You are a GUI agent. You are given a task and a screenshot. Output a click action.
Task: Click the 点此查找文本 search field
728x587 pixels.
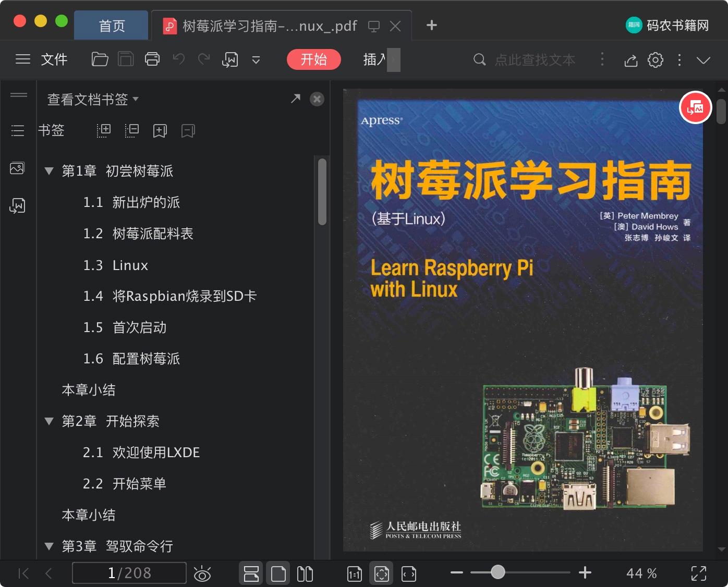pos(535,60)
